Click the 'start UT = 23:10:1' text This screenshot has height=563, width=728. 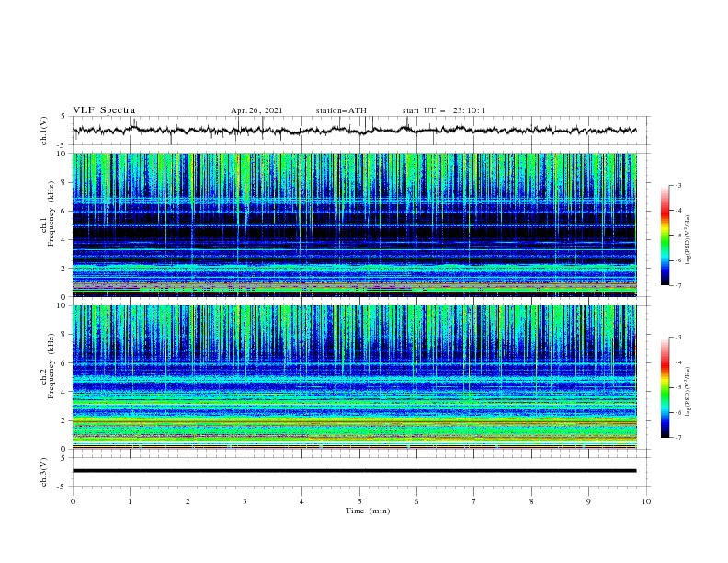click(444, 110)
